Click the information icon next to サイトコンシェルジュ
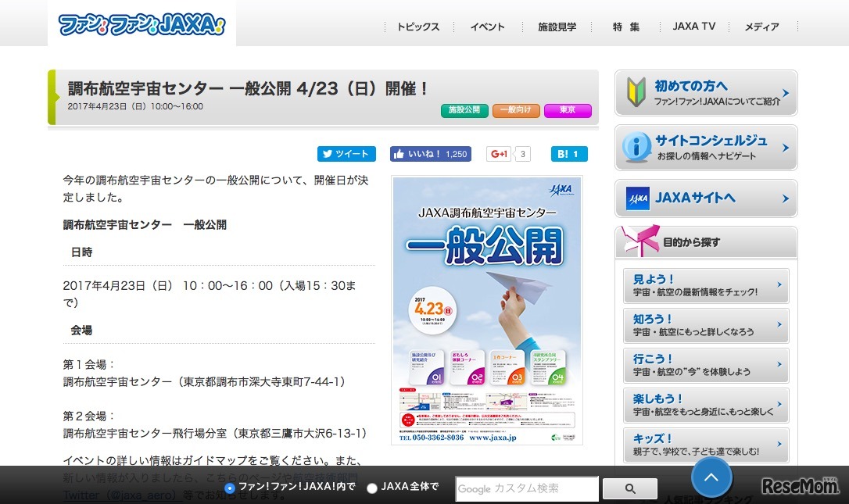The height and width of the screenshot is (504, 849). [636, 145]
